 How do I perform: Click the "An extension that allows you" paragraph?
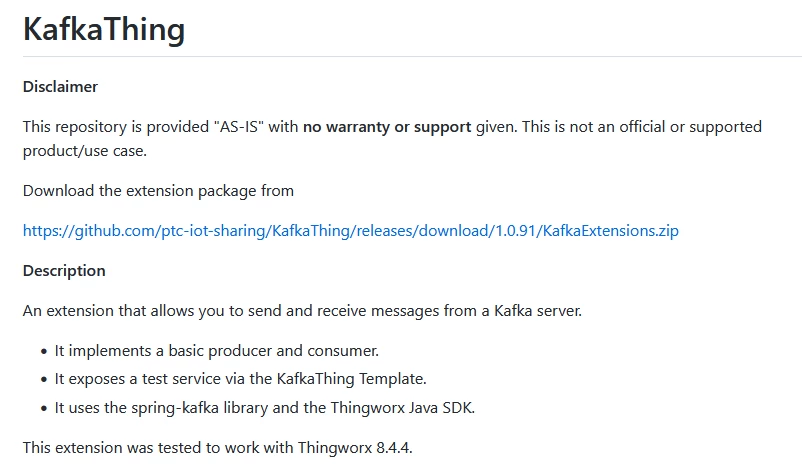pyautogui.click(x=302, y=311)
